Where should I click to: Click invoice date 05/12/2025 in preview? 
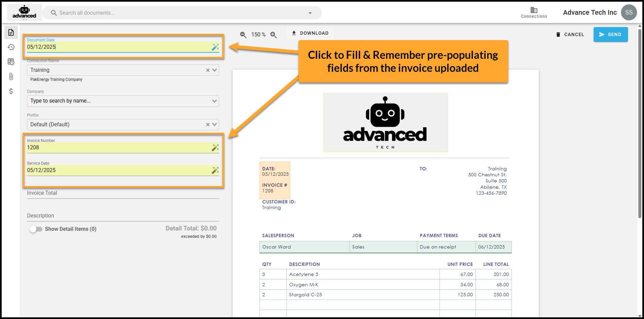point(275,174)
